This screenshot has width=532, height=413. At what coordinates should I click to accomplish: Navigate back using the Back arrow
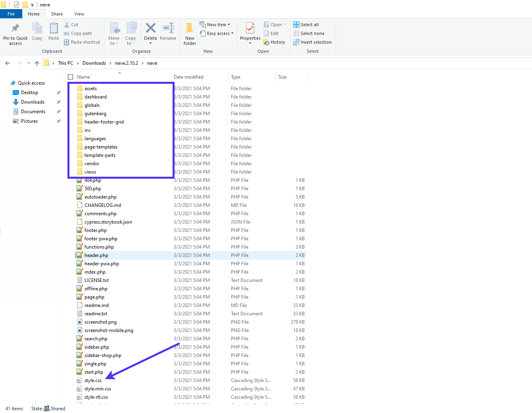[x=8, y=63]
